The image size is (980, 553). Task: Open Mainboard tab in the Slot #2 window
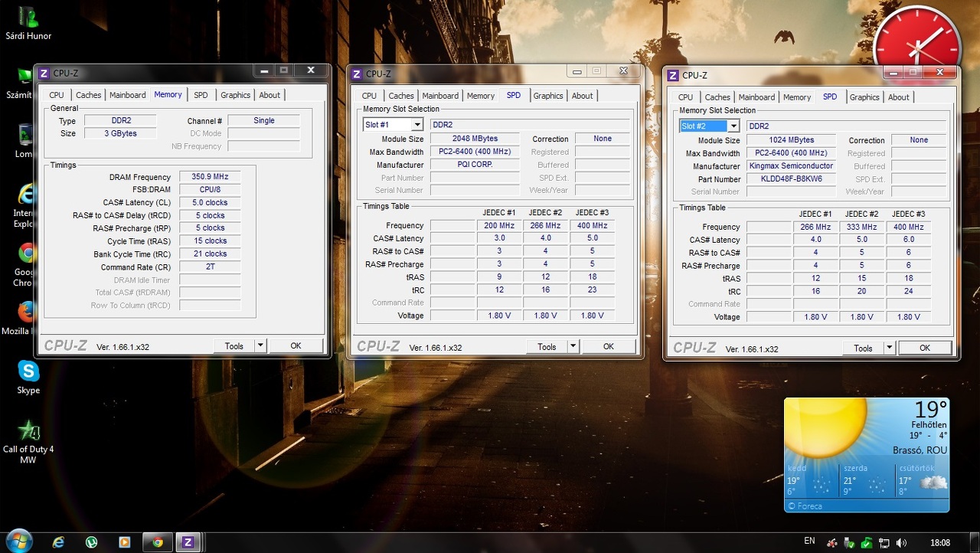[x=756, y=97]
